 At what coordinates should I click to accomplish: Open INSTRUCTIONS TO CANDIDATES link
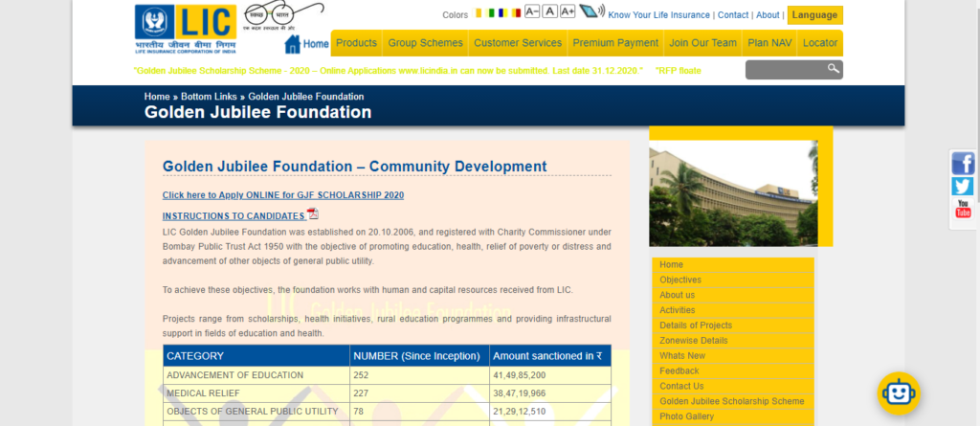234,216
